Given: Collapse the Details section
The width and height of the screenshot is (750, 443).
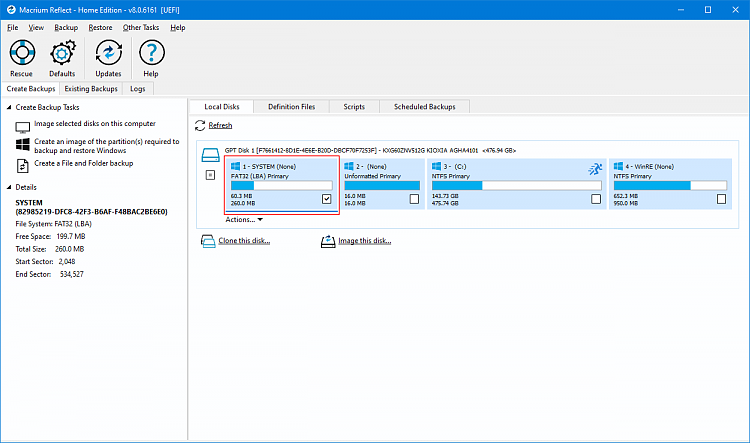Looking at the screenshot, I should pos(9,187).
